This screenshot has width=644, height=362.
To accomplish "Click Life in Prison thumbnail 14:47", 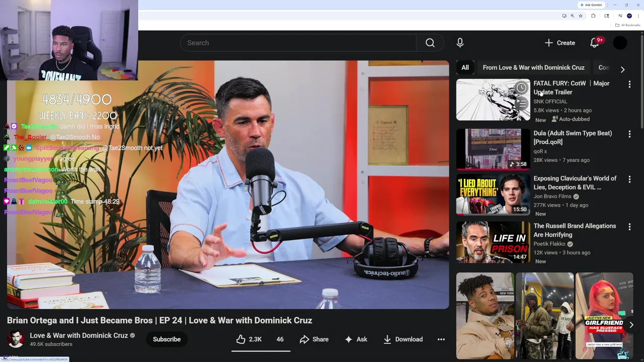I will pos(493,242).
